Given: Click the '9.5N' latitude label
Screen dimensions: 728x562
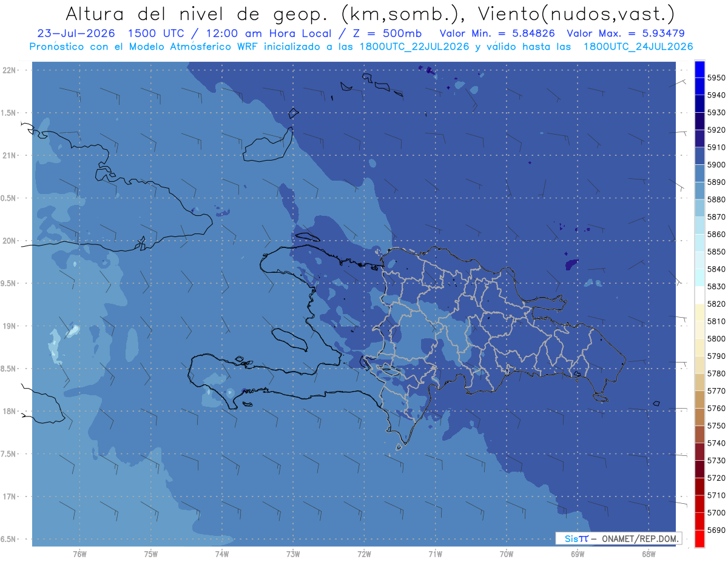Looking at the screenshot, I should pos(8,284).
